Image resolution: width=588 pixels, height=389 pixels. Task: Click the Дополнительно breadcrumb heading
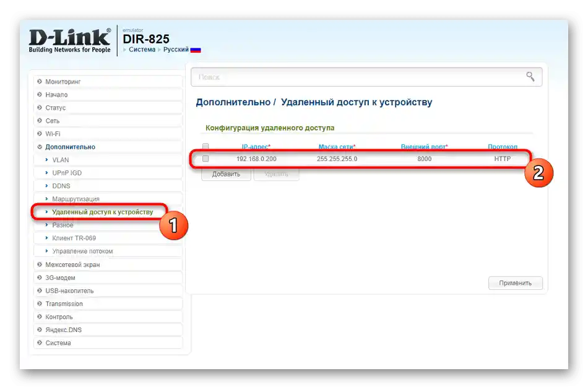pyautogui.click(x=233, y=102)
